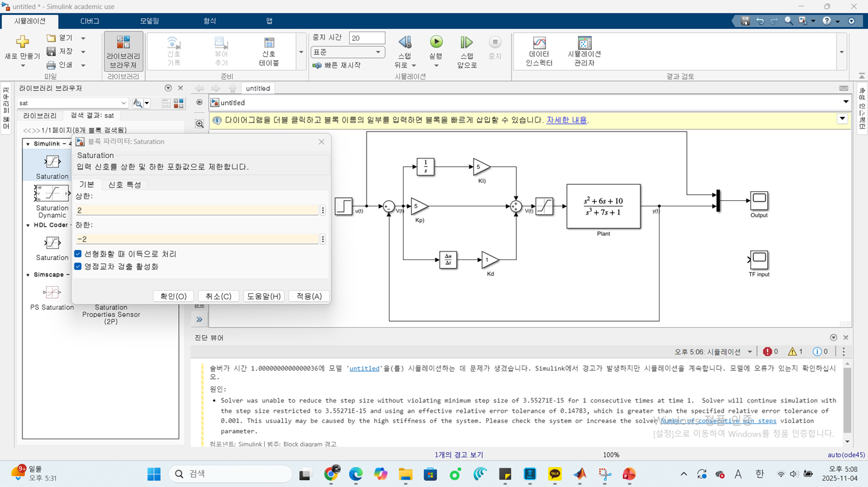
Task: Click Step Forward (스텝 앞으로) icon
Action: click(x=466, y=42)
